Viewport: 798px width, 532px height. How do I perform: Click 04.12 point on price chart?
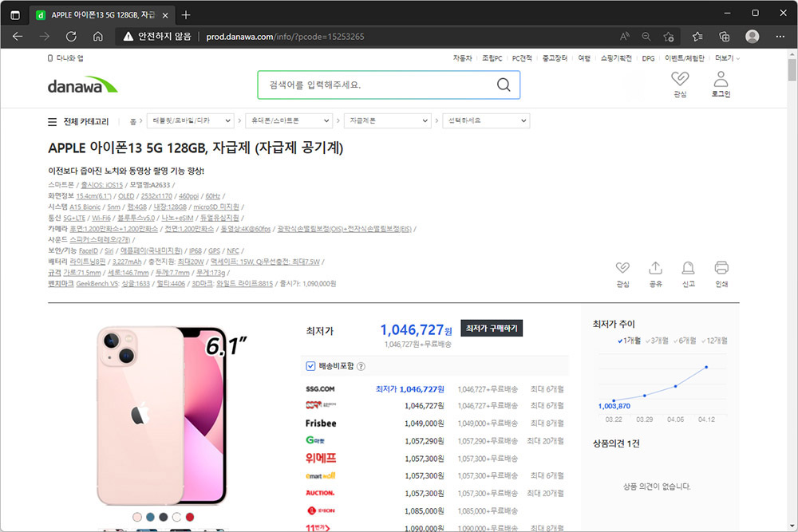(706, 367)
